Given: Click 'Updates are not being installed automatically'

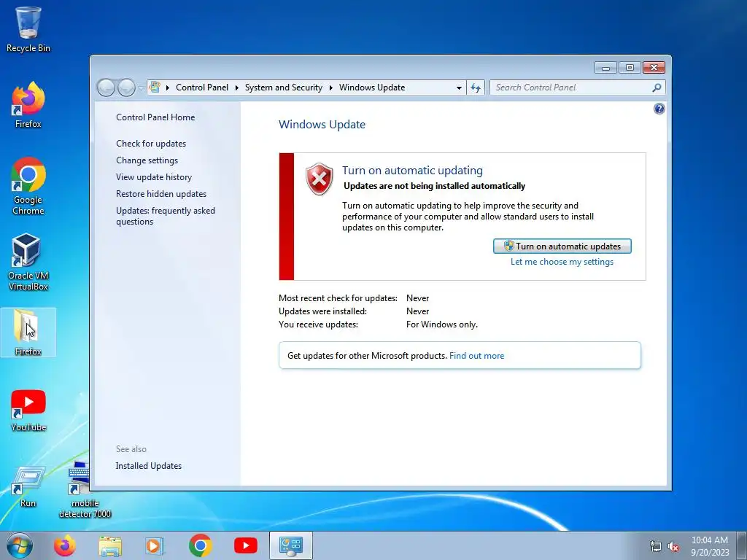Looking at the screenshot, I should [435, 186].
